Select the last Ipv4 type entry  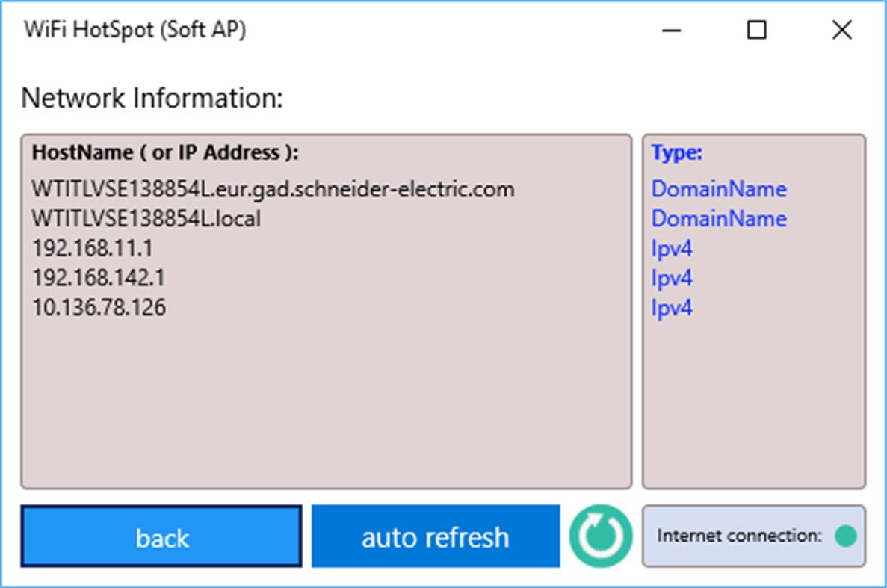pyautogui.click(x=672, y=306)
